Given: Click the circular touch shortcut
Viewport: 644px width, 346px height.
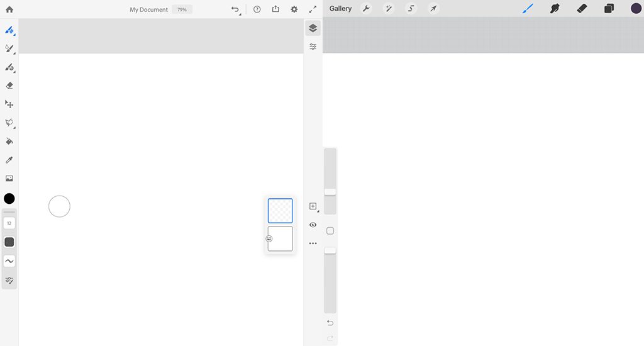Looking at the screenshot, I should [x=60, y=206].
